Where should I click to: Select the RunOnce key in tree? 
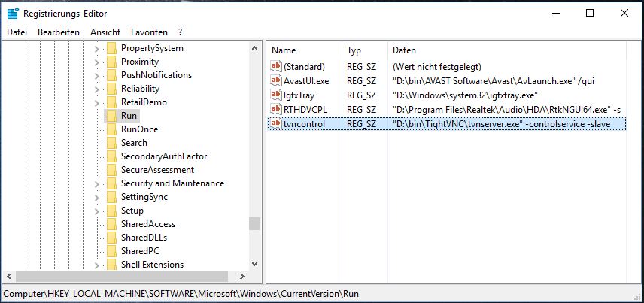(139, 129)
